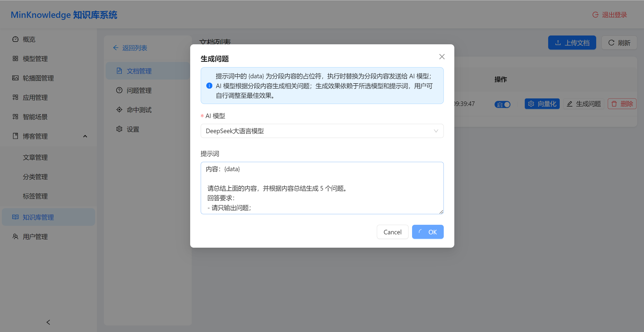Open the 设置 settings item

coord(133,129)
